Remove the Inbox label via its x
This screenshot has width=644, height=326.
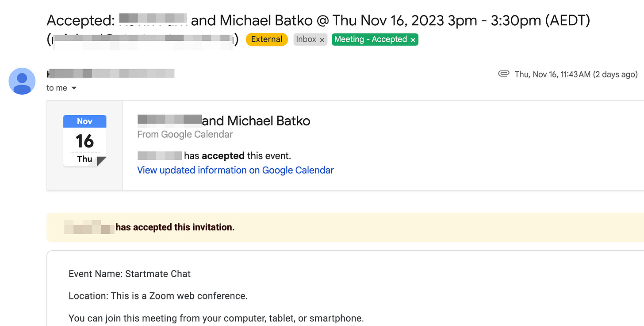[x=322, y=40]
